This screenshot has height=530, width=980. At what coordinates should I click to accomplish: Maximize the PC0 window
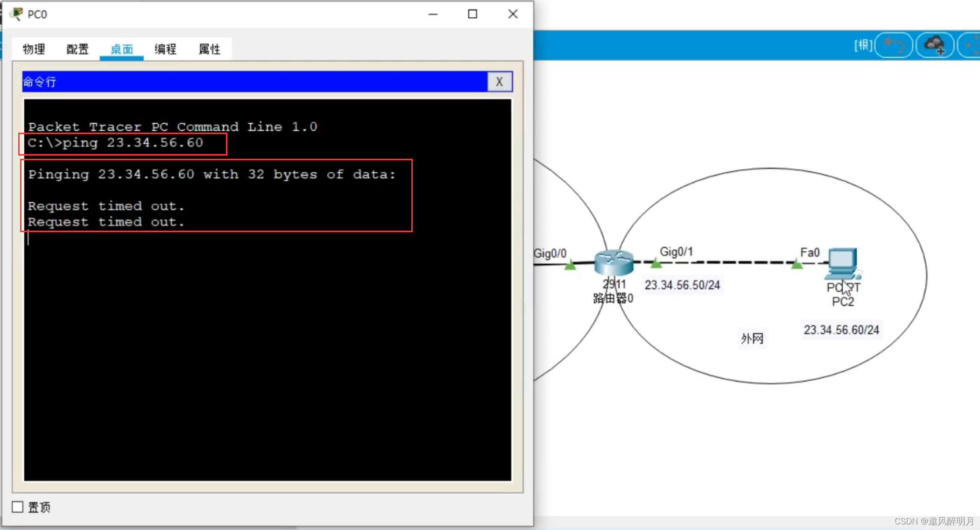click(472, 14)
